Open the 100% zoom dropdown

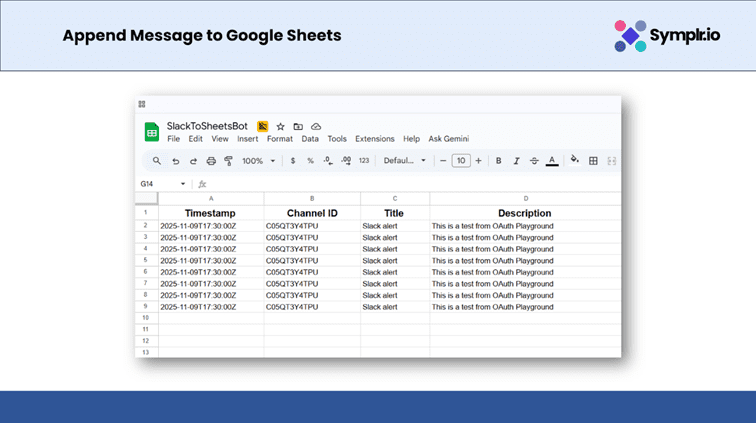[x=257, y=161]
